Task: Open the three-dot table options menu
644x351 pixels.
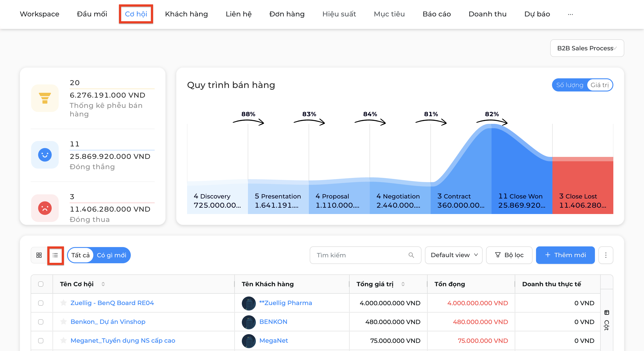Action: tap(606, 255)
